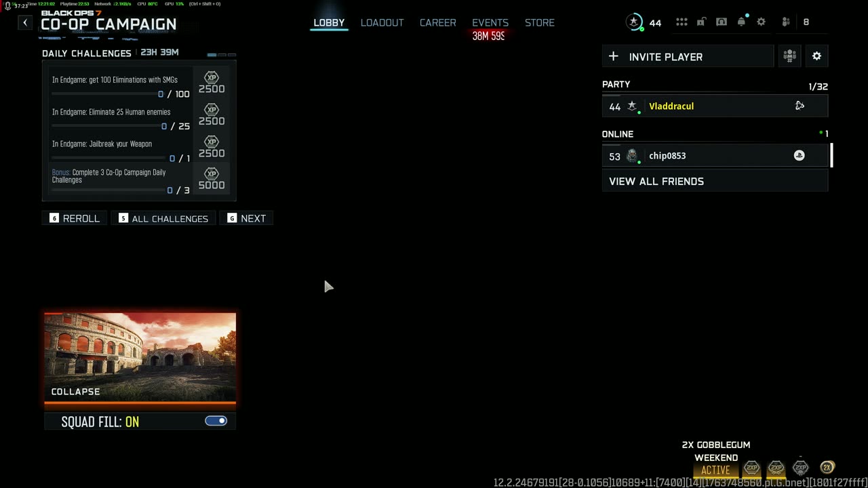Open the headset voice channels icon
This screenshot has width=868, height=488.
click(722, 22)
